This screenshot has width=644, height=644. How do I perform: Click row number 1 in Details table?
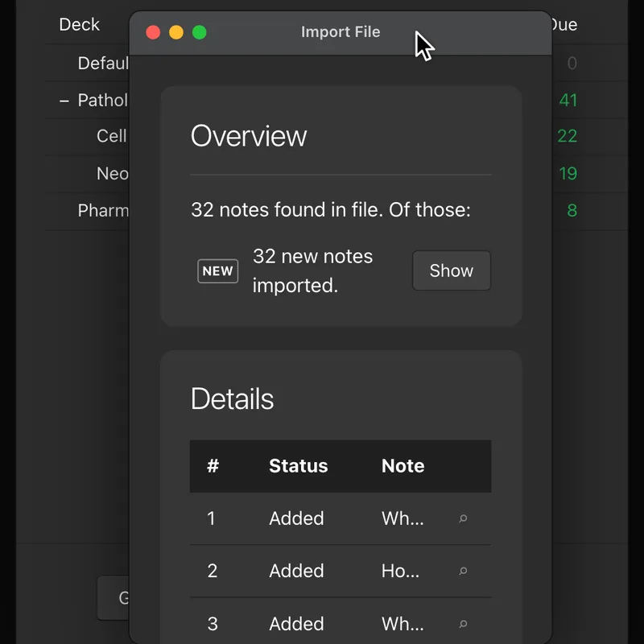[211, 518]
